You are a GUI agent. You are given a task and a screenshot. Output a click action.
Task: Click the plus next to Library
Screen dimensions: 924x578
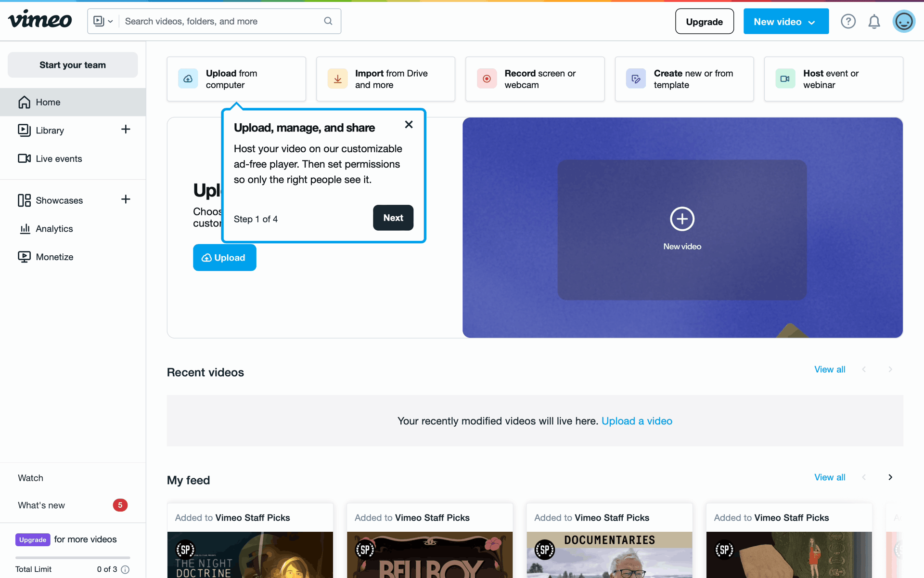[x=126, y=129]
